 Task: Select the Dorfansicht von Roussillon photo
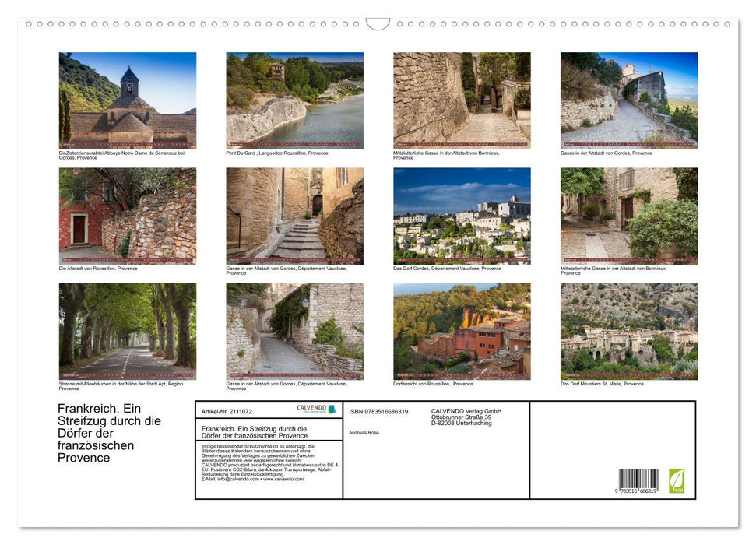pyautogui.click(x=462, y=331)
